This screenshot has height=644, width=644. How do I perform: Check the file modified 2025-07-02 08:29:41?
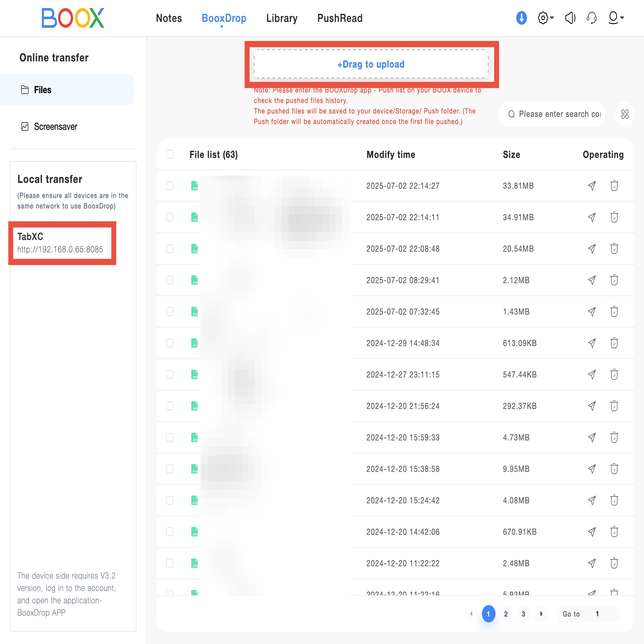(x=170, y=280)
